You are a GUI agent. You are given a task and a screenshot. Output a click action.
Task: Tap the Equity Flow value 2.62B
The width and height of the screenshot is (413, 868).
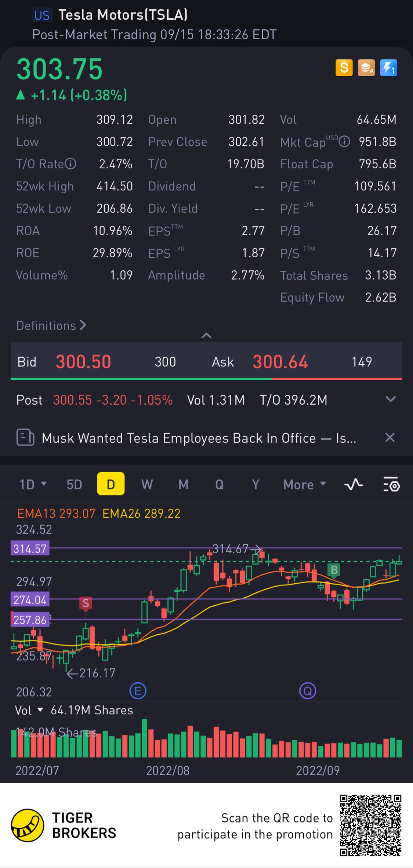381,297
